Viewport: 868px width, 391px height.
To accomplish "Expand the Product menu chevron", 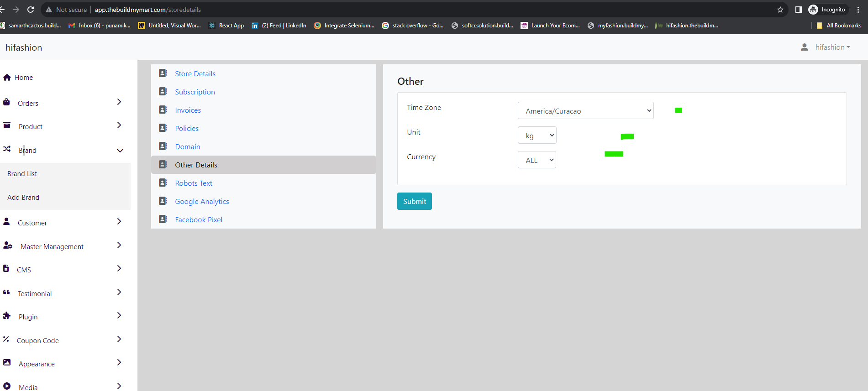I will tap(119, 125).
